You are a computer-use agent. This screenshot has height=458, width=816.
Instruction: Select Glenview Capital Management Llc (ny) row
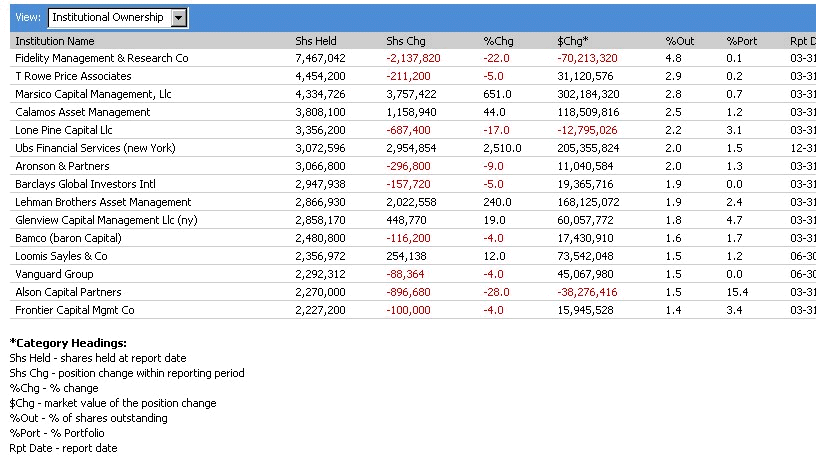[x=413, y=220]
